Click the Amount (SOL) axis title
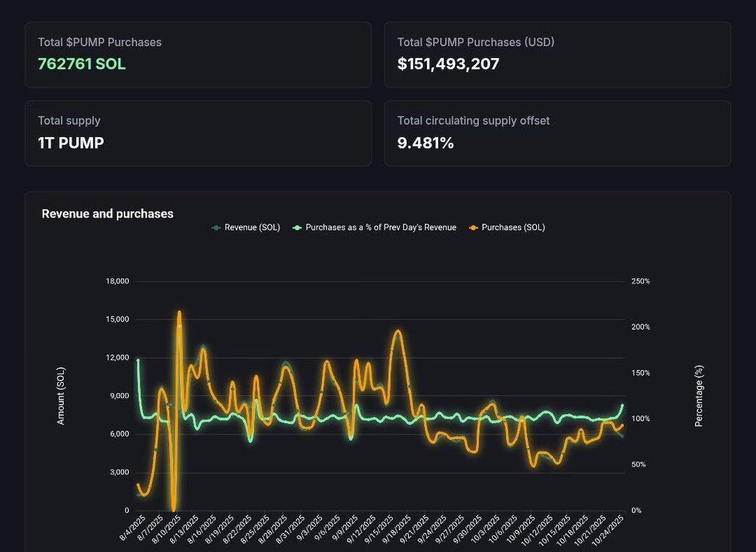The image size is (756, 552). (61, 395)
